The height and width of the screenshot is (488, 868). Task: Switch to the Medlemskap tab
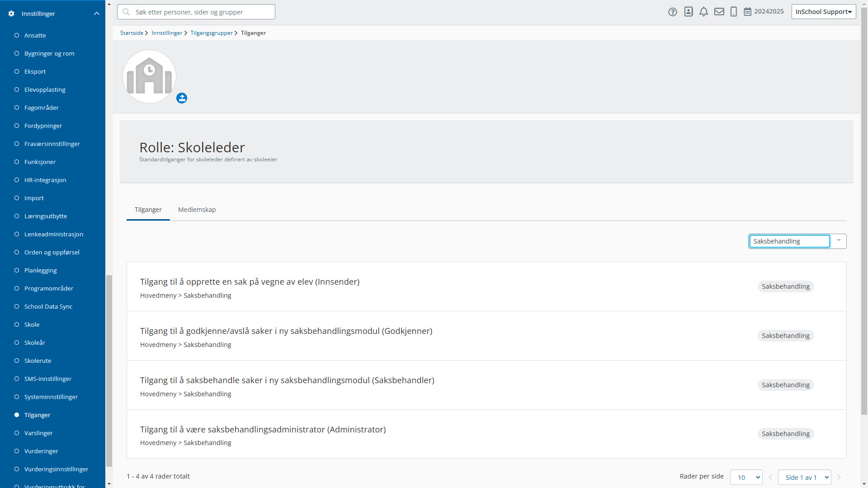(x=197, y=210)
